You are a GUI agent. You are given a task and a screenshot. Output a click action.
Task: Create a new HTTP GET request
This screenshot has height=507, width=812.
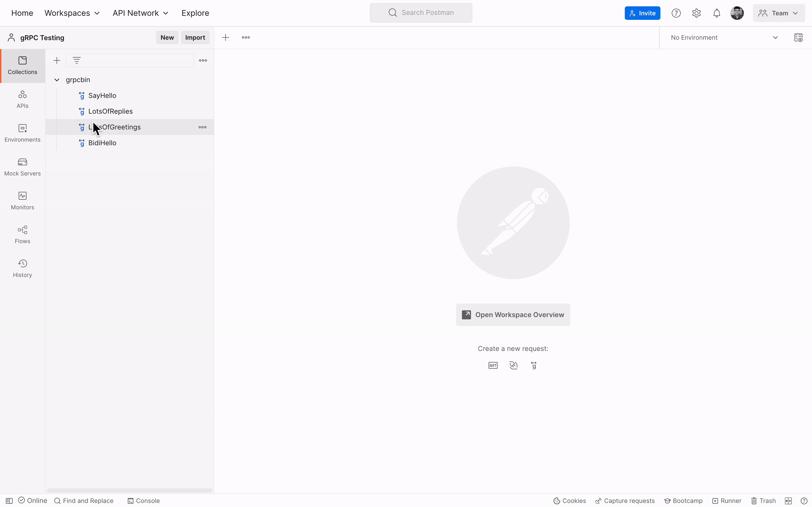(493, 365)
